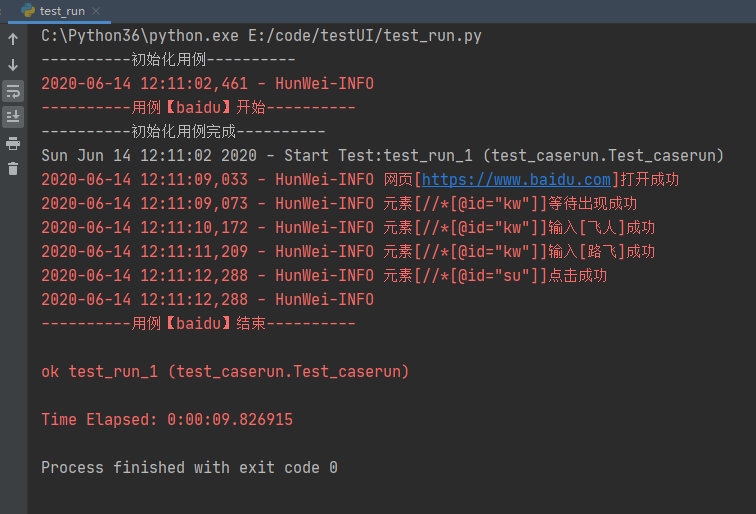Click the Time Elapsed output line
Viewport: 756px width, 514px height.
[167, 419]
